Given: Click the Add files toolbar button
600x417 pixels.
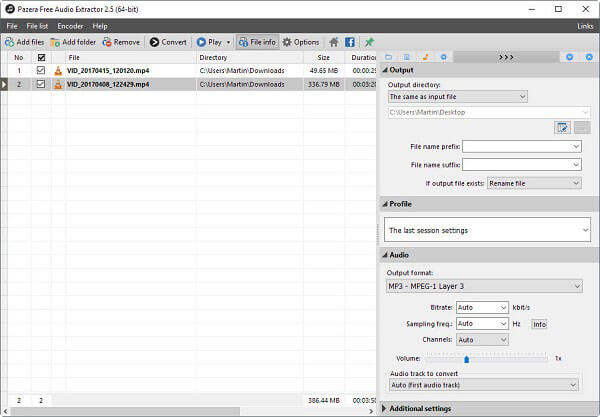Looking at the screenshot, I should pyautogui.click(x=23, y=42).
